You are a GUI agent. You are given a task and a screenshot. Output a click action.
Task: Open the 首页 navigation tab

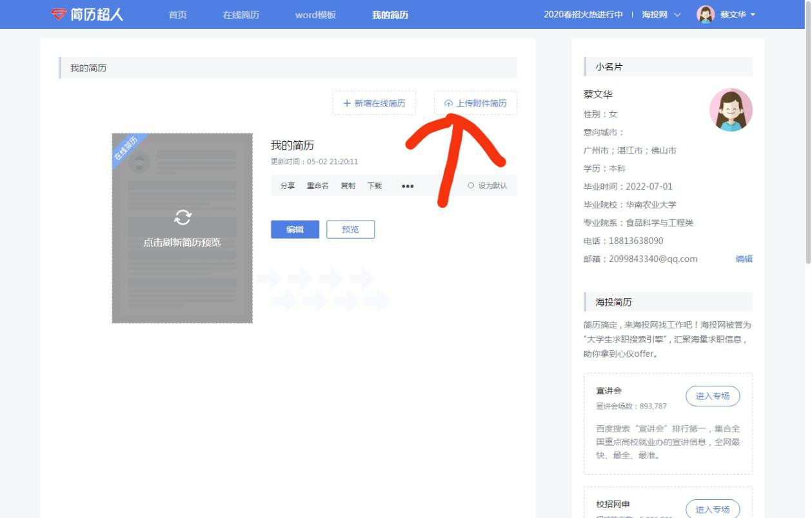coord(177,15)
